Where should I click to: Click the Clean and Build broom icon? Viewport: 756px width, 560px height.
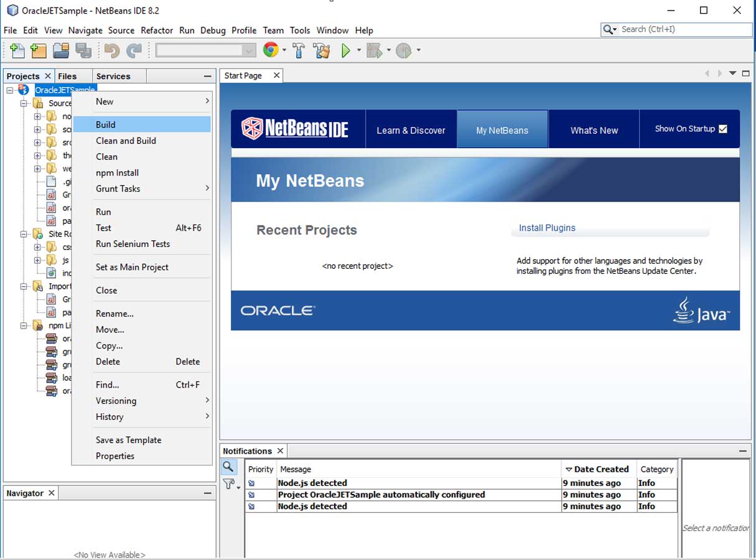click(x=322, y=51)
